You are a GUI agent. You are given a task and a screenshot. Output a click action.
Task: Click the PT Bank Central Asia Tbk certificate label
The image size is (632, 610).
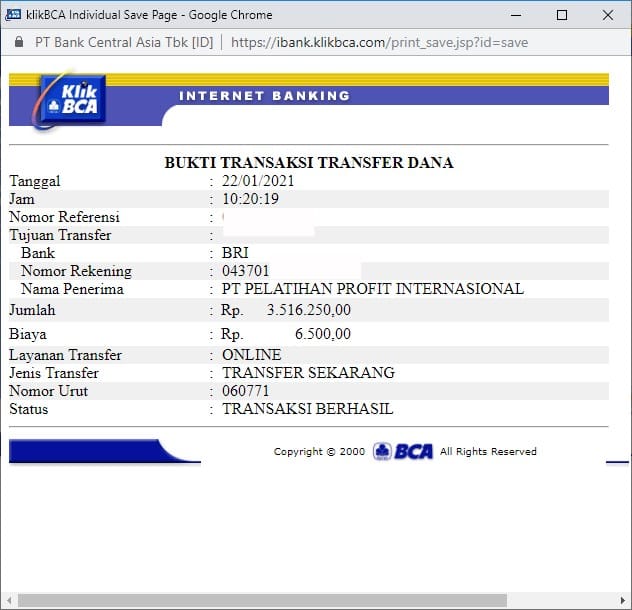click(x=124, y=42)
